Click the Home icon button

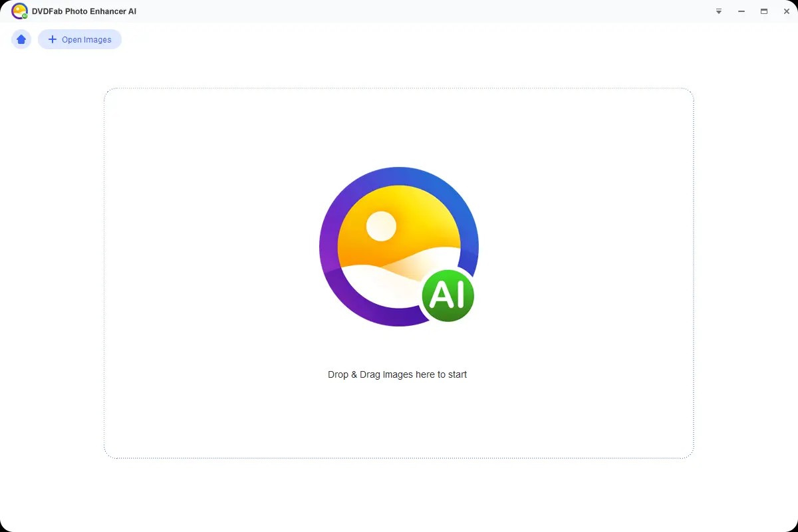(x=21, y=39)
